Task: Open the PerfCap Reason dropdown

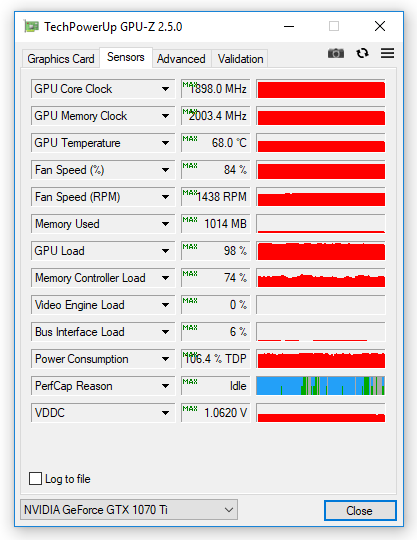Action: (x=103, y=386)
